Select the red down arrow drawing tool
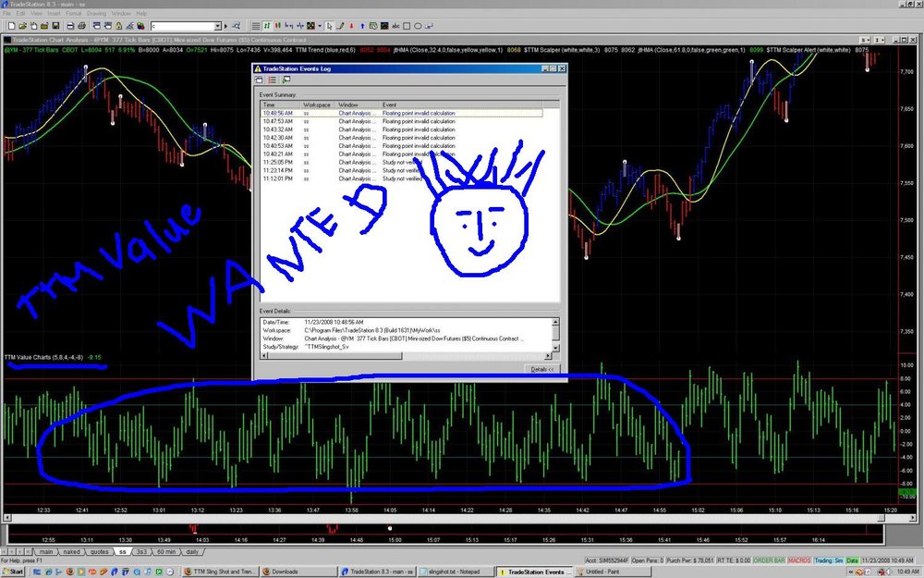 point(351,26)
